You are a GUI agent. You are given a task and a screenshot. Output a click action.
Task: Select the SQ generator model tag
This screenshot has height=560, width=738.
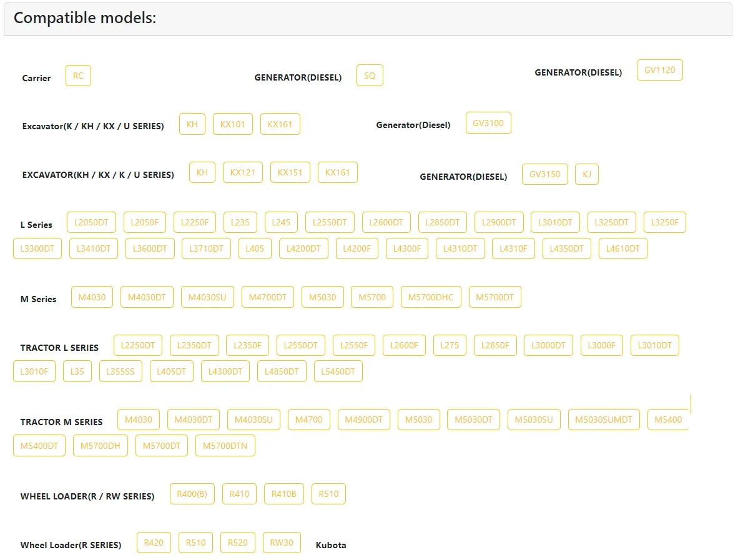coord(370,76)
